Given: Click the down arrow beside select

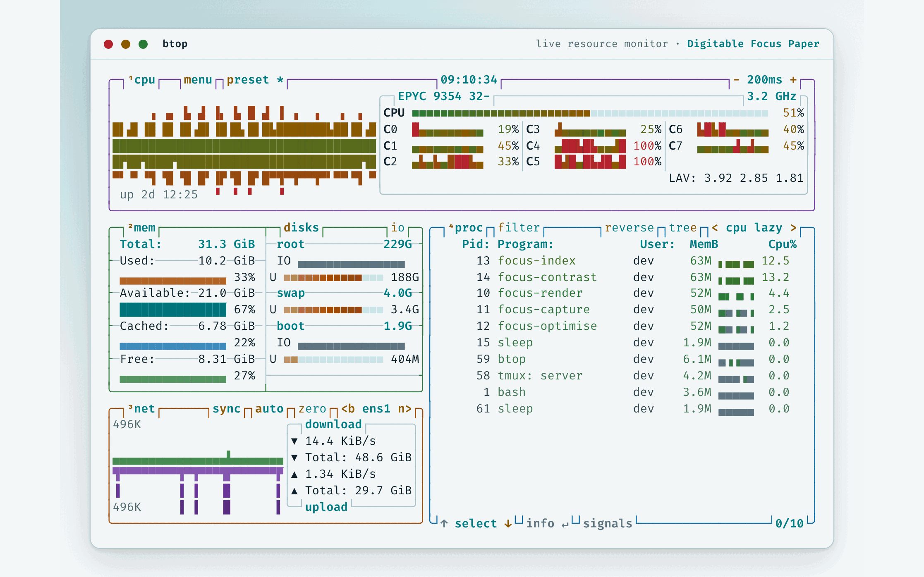Looking at the screenshot, I should 508,524.
